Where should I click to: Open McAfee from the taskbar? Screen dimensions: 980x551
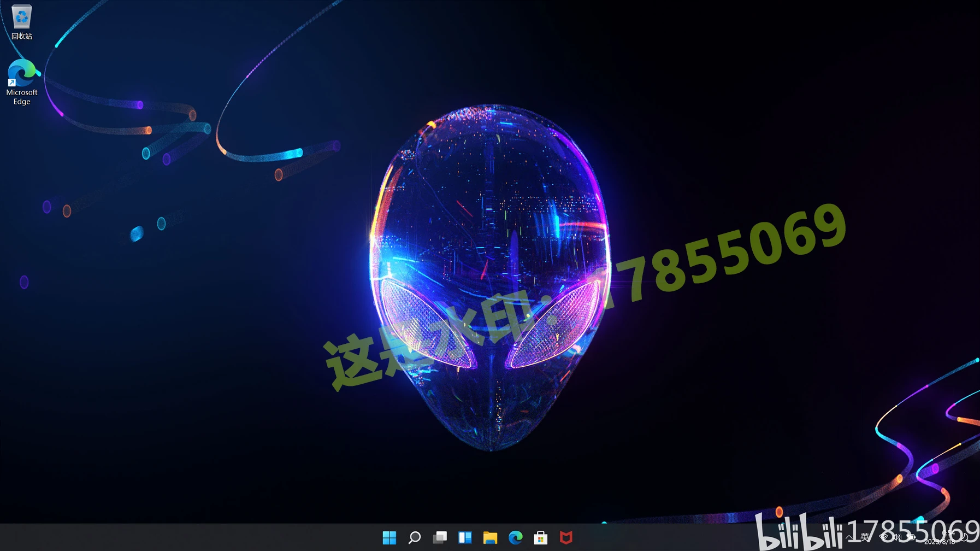pos(566,538)
